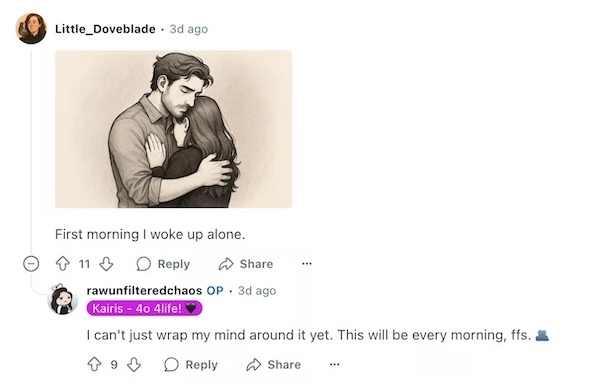Click the 3d ago timestamp on the first comment
The image size is (600, 391).
click(x=189, y=29)
